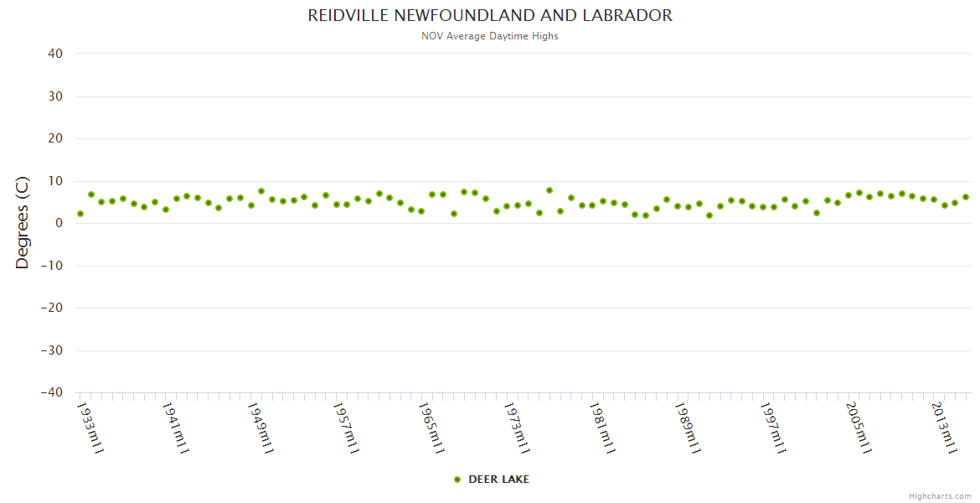This screenshot has width=980, height=503.
Task: Click the rightmost data point on chart
Action: pyautogui.click(x=966, y=197)
